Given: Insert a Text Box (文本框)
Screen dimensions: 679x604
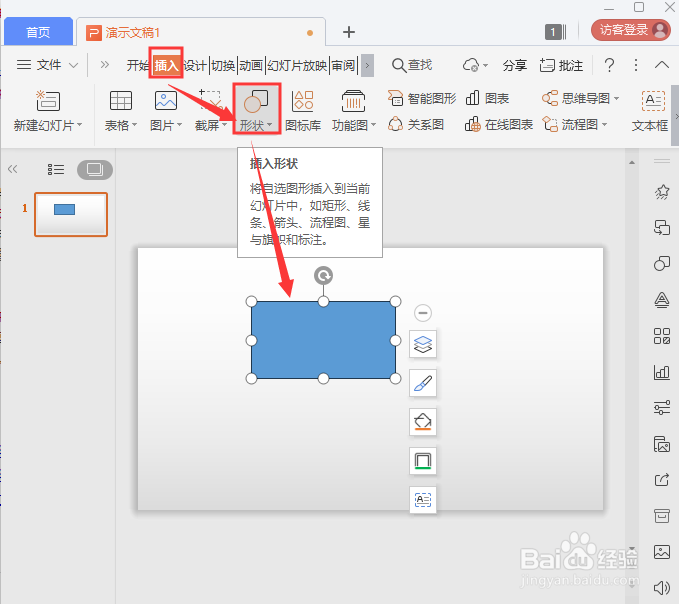Looking at the screenshot, I should coord(652,110).
